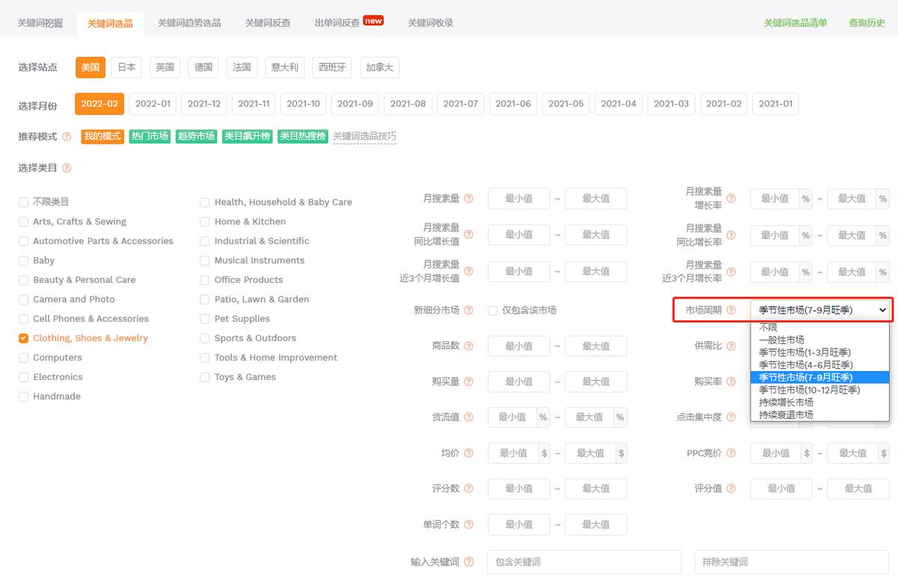Open the 关键词反查 tab
The height and width of the screenshot is (588, 898).
pyautogui.click(x=268, y=23)
